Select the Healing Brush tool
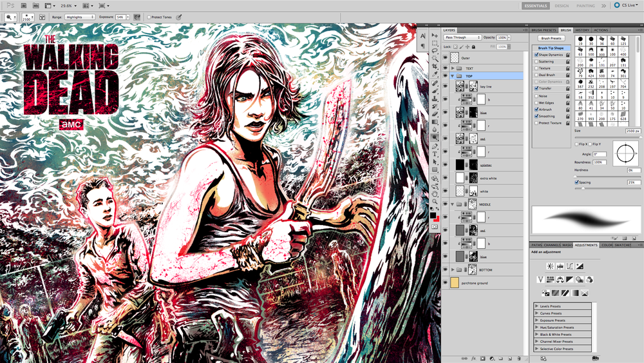 click(435, 83)
